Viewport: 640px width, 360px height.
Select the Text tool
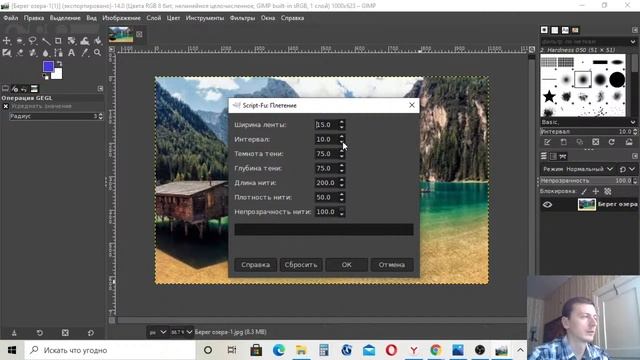[x=72, y=53]
